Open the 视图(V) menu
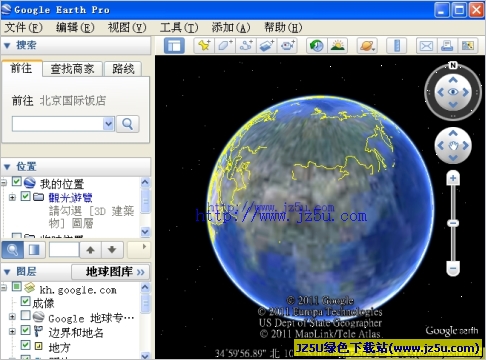486x360 pixels. [x=127, y=27]
